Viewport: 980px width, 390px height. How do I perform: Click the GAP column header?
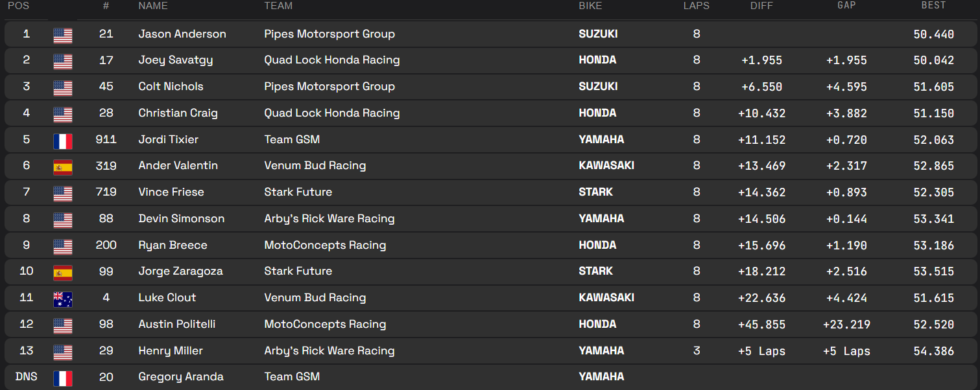846,6
